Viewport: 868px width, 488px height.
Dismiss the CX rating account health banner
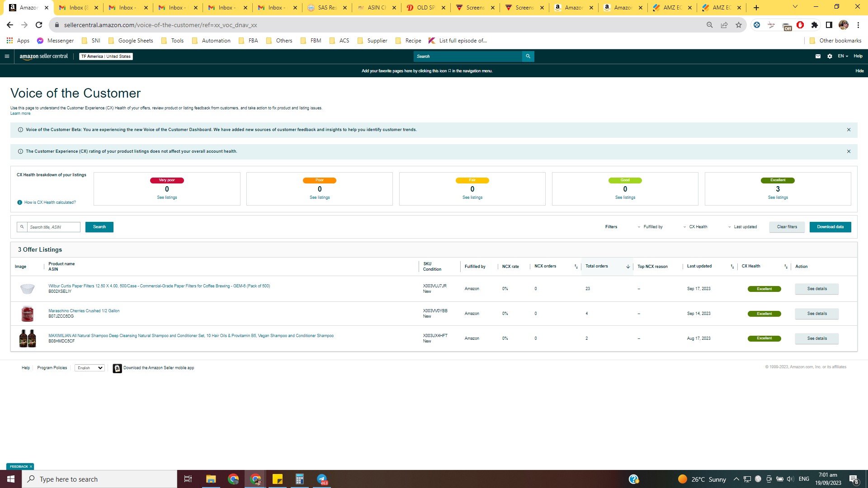coord(849,151)
